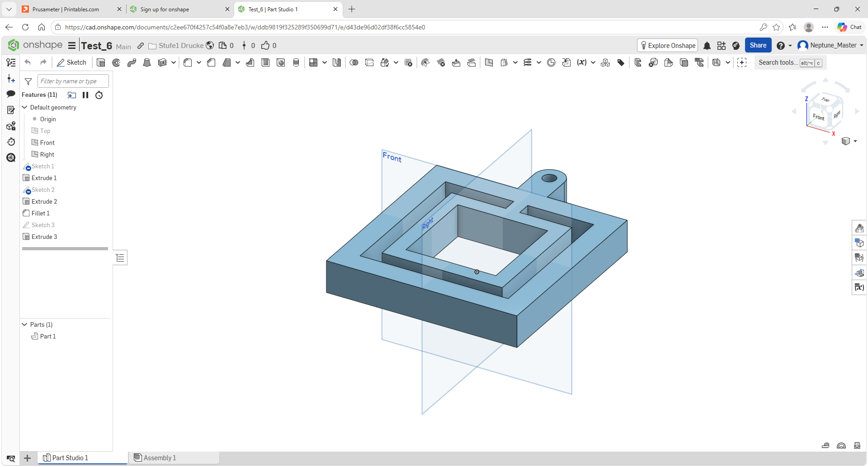
Task: Select the Composite part tool
Action: click(605, 62)
